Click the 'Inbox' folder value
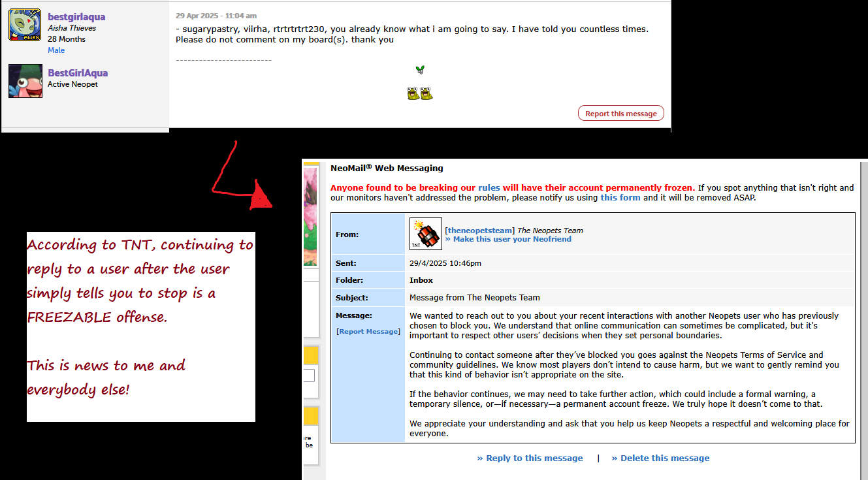The width and height of the screenshot is (868, 480). point(421,280)
